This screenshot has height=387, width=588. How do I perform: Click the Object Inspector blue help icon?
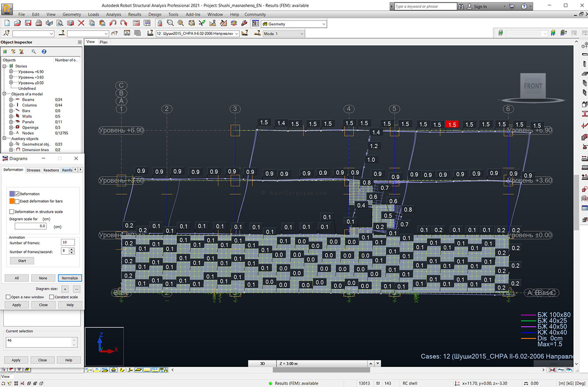44,52
